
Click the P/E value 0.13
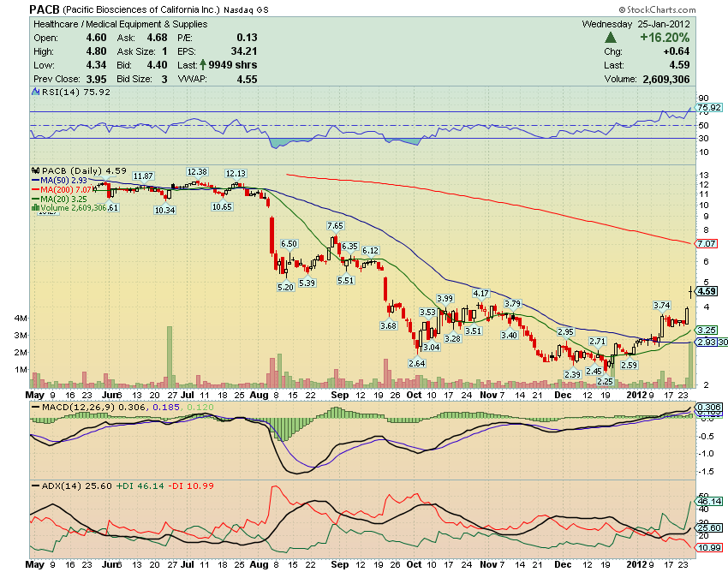(247, 38)
